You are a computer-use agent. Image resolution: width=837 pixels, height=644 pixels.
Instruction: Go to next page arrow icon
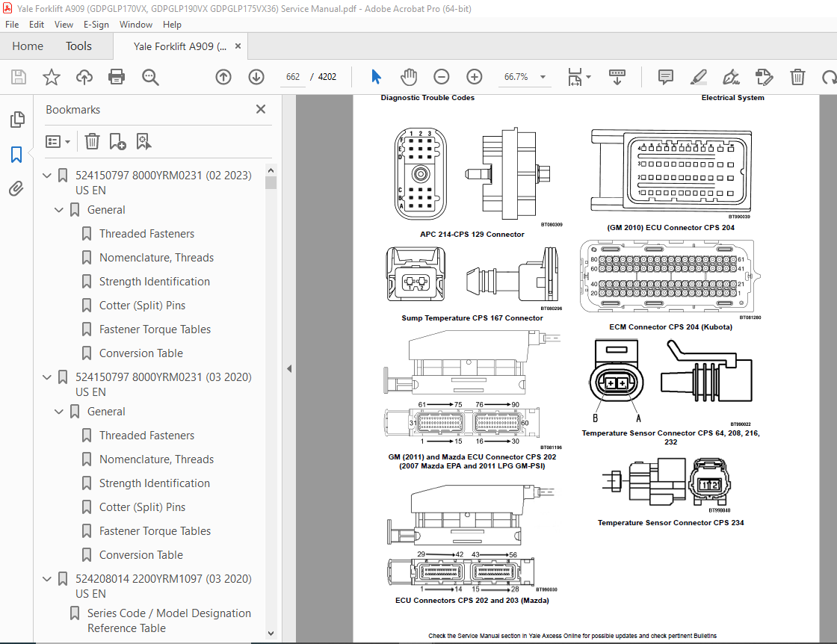256,77
